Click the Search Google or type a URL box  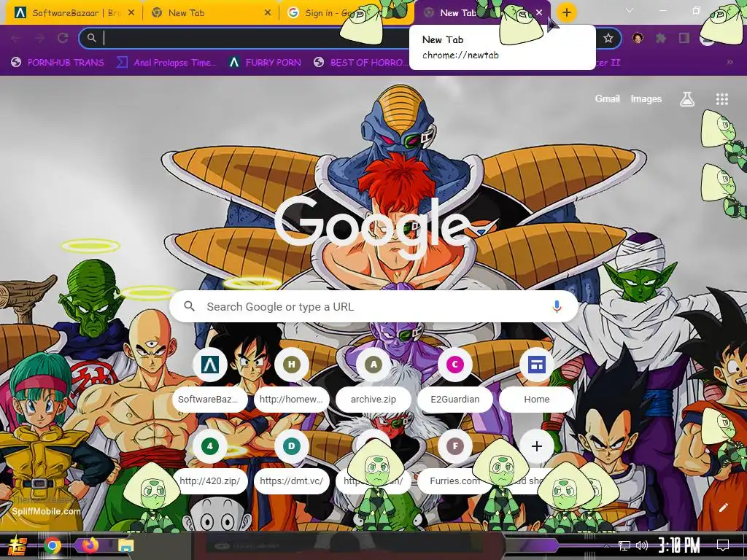[x=374, y=307]
